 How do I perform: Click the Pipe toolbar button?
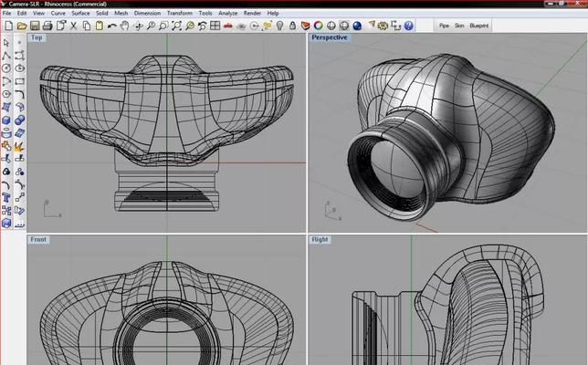[444, 26]
